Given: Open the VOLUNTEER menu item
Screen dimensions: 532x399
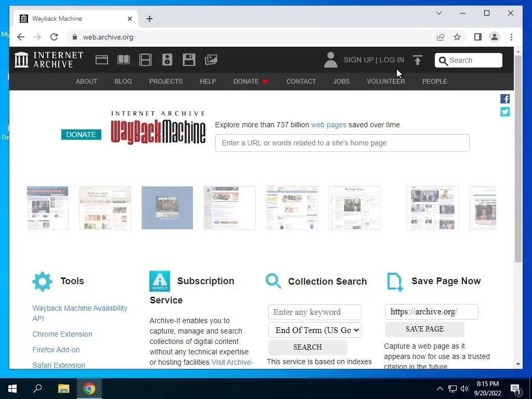Looking at the screenshot, I should pos(386,82).
